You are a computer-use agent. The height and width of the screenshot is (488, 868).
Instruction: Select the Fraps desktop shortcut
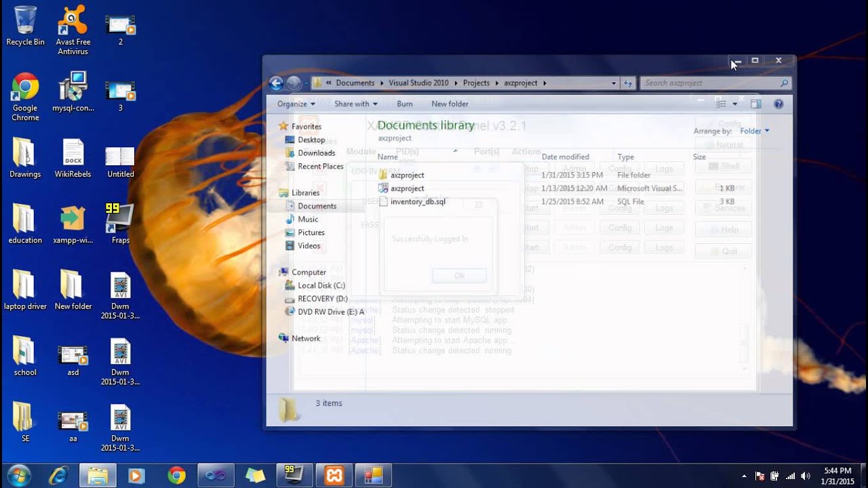pyautogui.click(x=120, y=224)
